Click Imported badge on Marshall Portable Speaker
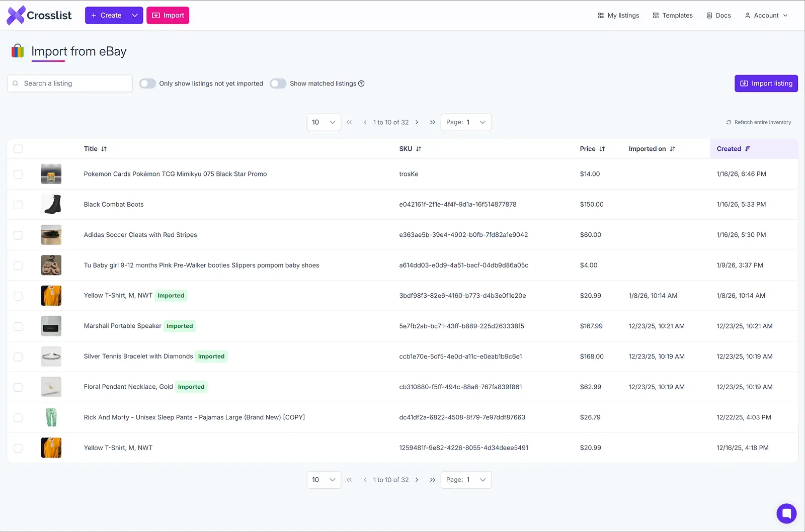This screenshot has width=805, height=532. (x=180, y=326)
